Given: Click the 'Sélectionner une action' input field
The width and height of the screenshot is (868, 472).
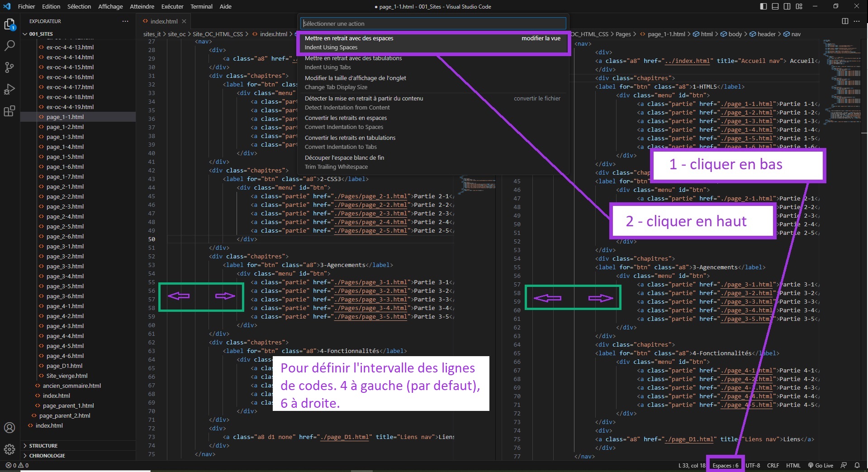Looking at the screenshot, I should coord(433,24).
